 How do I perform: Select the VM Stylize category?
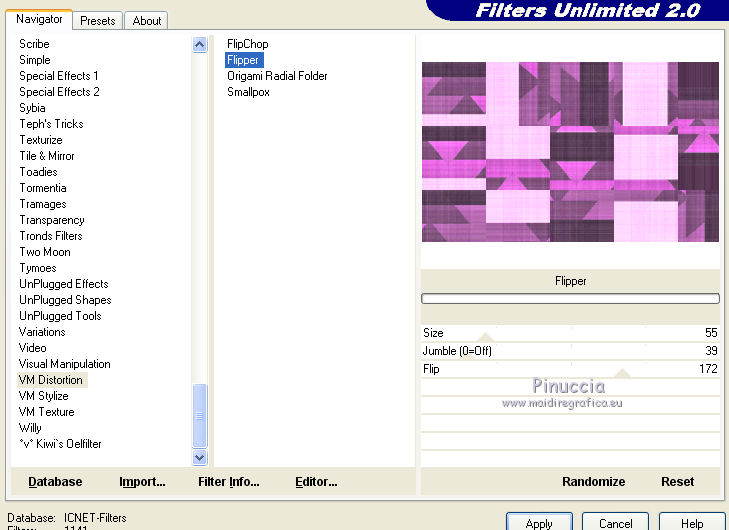(44, 396)
